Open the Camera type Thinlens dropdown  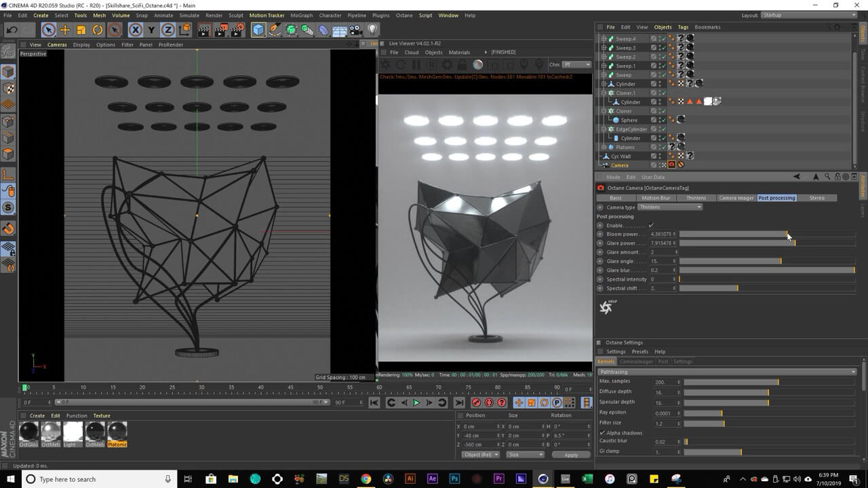pos(670,207)
